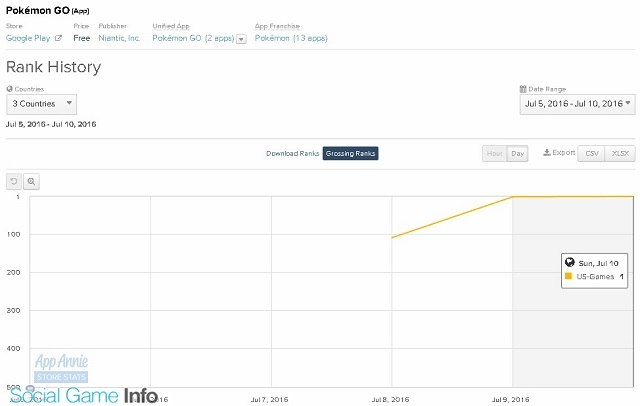Image resolution: width=640 pixels, height=406 pixels.
Task: Click the reset zoom undo icon
Action: click(14, 181)
